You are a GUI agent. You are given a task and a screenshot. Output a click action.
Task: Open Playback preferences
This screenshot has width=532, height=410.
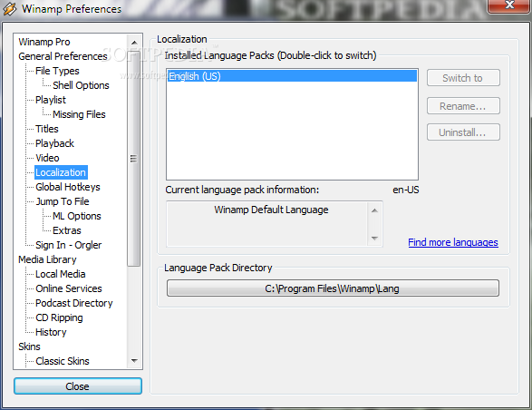(54, 143)
